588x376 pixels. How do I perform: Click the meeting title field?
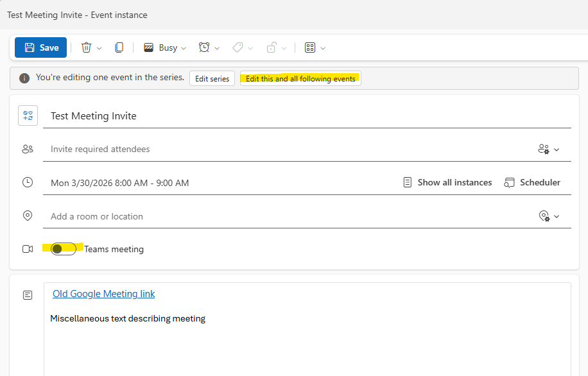coord(308,116)
